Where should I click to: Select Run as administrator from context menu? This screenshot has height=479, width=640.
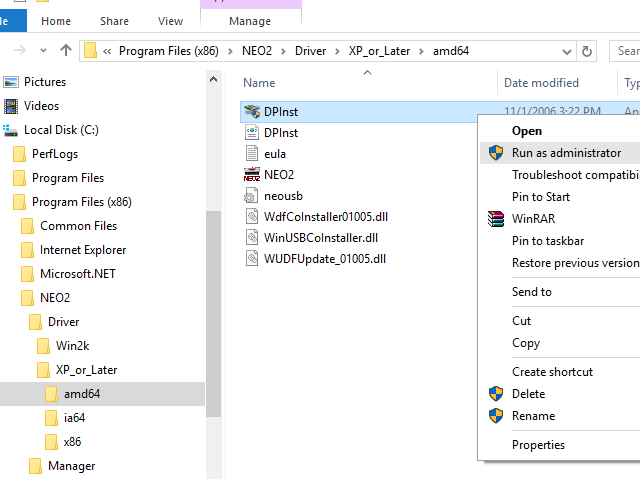point(565,153)
